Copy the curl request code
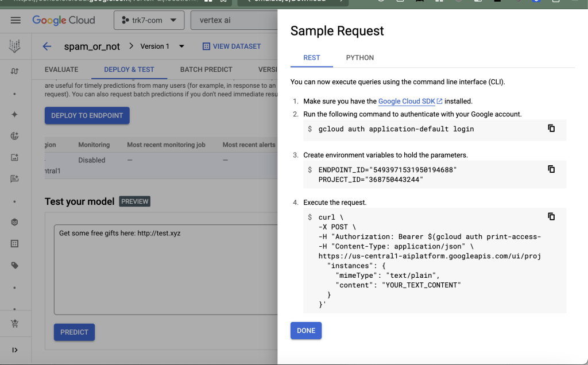The height and width of the screenshot is (365, 588). [x=551, y=217]
